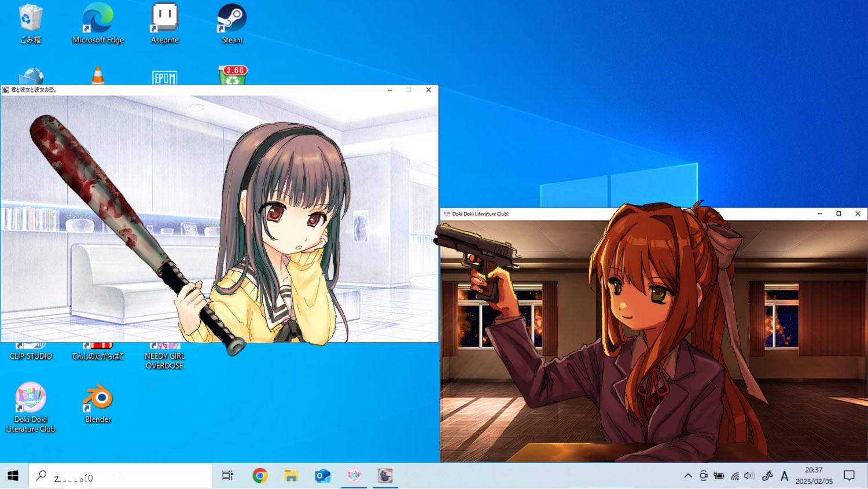Open the Wi-Fi network tray icon
This screenshot has height=489, width=868.
tap(734, 476)
